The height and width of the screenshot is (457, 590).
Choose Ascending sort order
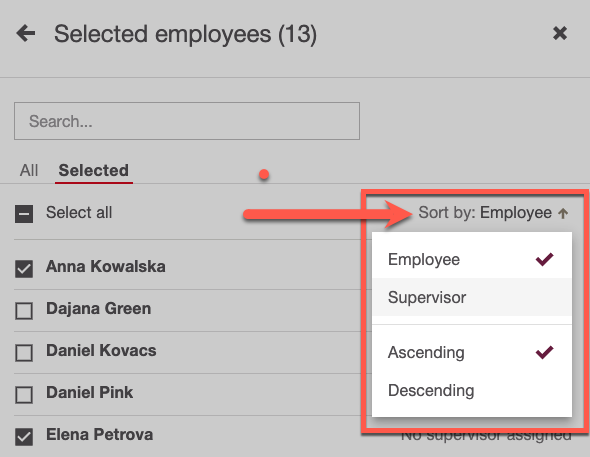[472, 352]
